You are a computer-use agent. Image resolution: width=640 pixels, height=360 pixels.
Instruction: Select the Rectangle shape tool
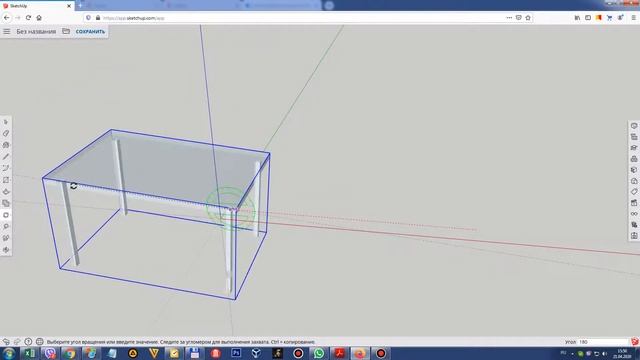pos(6,180)
